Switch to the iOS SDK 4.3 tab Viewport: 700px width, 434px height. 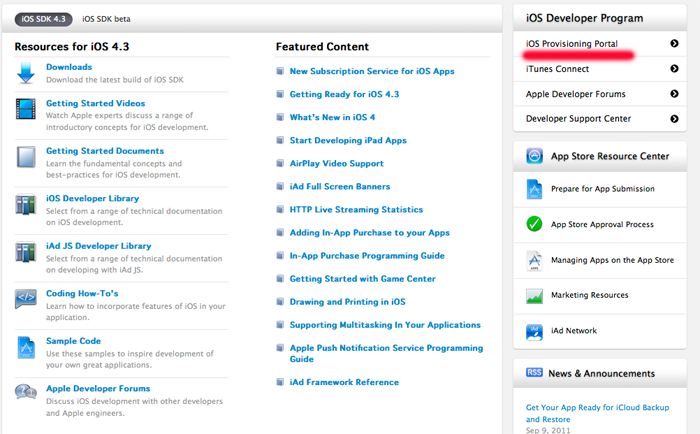[x=43, y=19]
